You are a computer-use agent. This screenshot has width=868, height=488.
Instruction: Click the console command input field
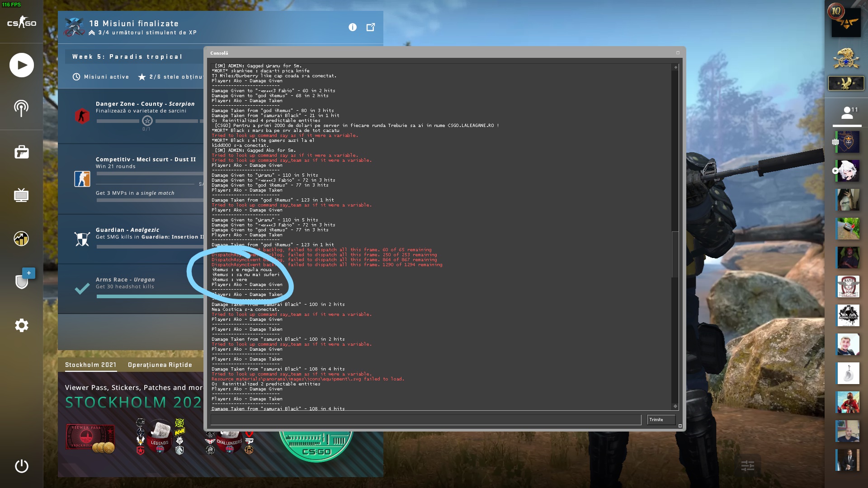coord(425,420)
